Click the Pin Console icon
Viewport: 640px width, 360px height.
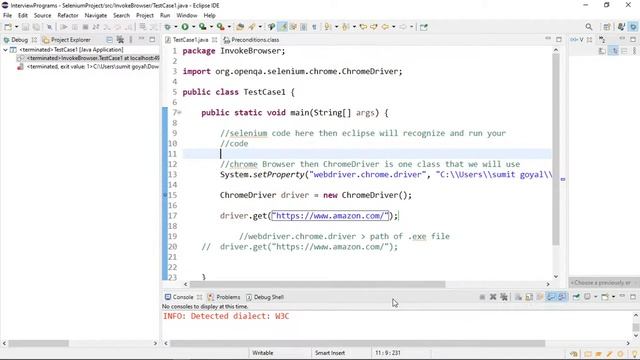[x=576, y=297]
